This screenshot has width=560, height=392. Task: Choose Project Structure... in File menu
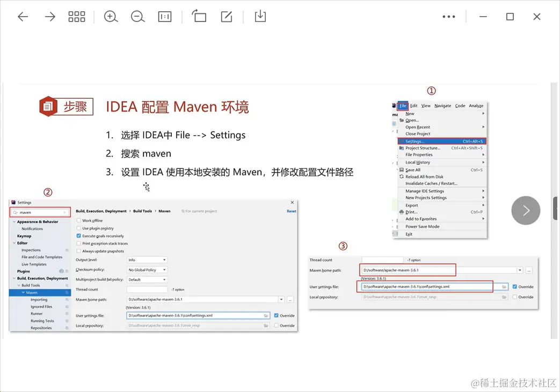click(x=442, y=148)
